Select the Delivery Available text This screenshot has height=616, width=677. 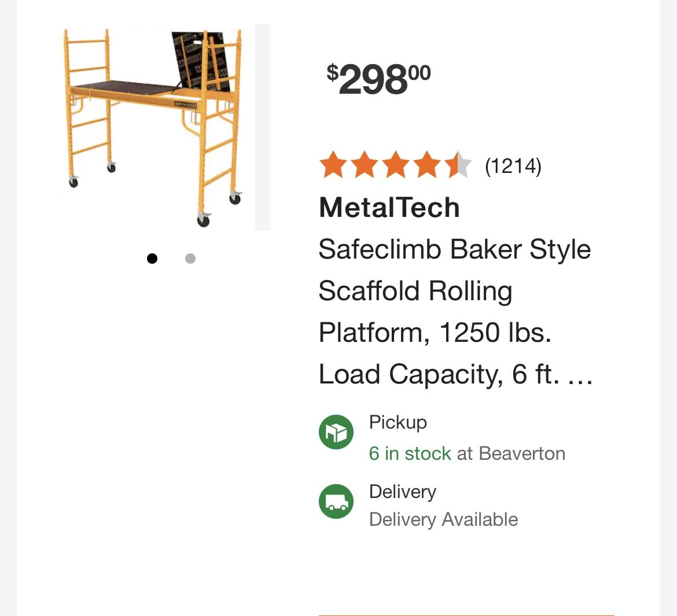point(443,519)
